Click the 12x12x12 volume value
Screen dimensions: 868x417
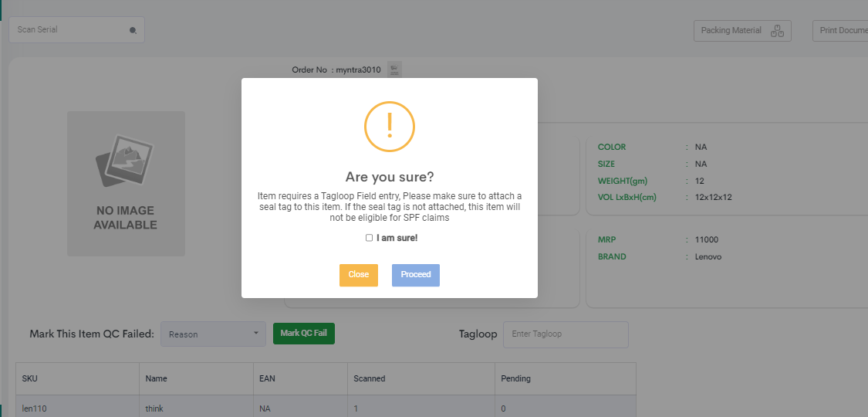pos(714,197)
